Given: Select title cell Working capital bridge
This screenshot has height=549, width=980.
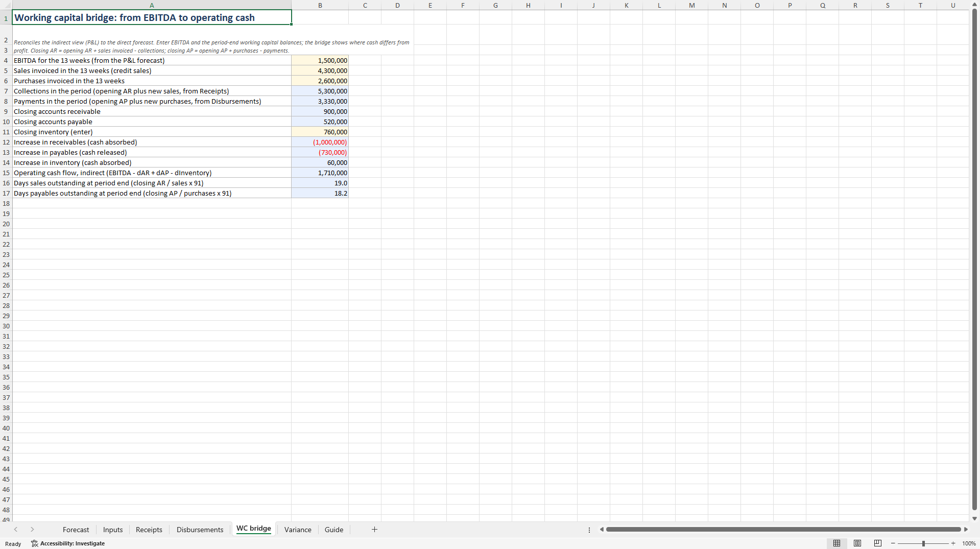Looking at the screenshot, I should tap(152, 17).
